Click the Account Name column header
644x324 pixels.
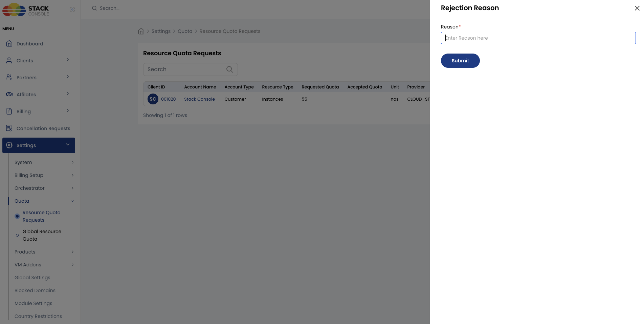pyautogui.click(x=200, y=87)
